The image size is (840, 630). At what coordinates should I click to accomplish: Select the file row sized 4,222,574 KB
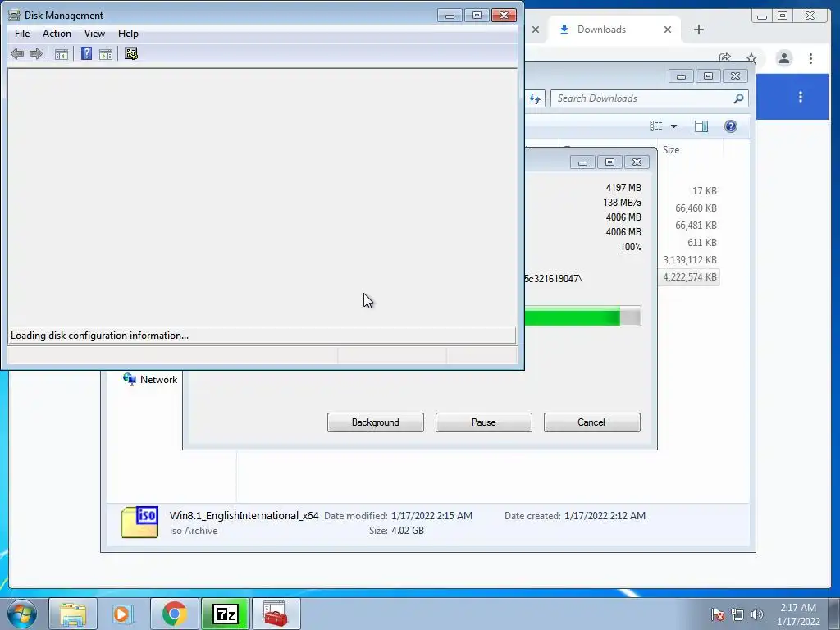coord(689,277)
